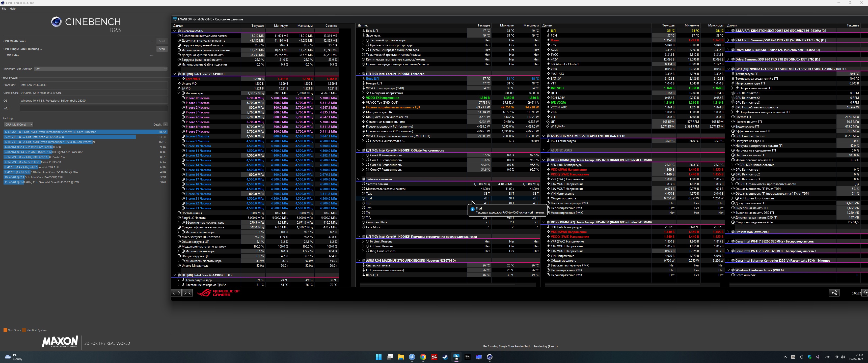Stop the CPU Single Core test
Screen dimensions: 868x363
[162, 49]
